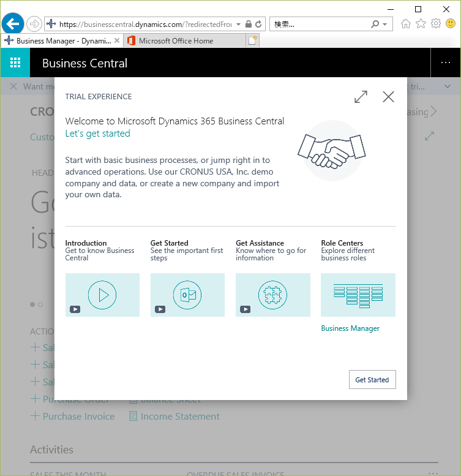The width and height of the screenshot is (461, 476).
Task: Click the background page expand arrows icon
Action: [429, 136]
